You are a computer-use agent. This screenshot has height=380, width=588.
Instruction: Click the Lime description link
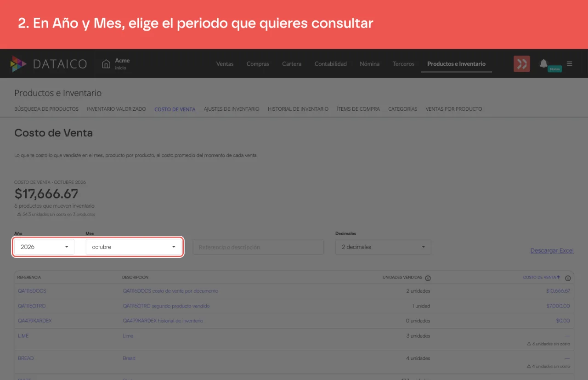tap(128, 335)
